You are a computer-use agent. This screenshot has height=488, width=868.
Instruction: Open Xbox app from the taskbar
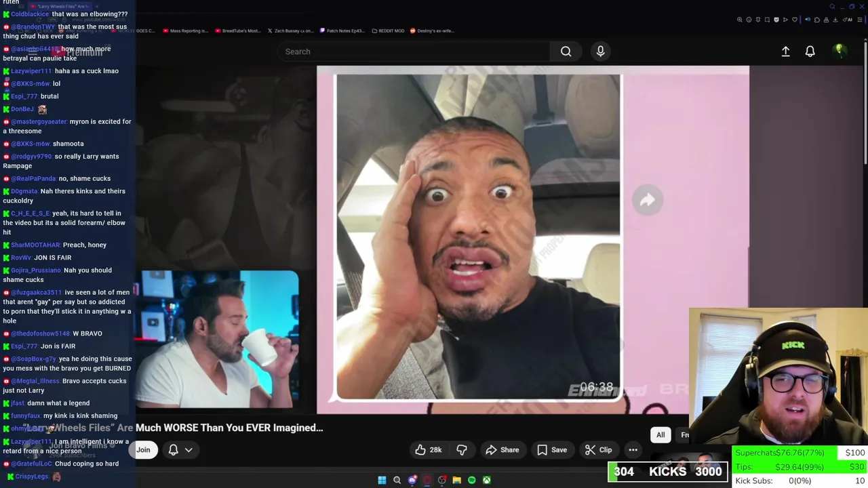tap(486, 480)
